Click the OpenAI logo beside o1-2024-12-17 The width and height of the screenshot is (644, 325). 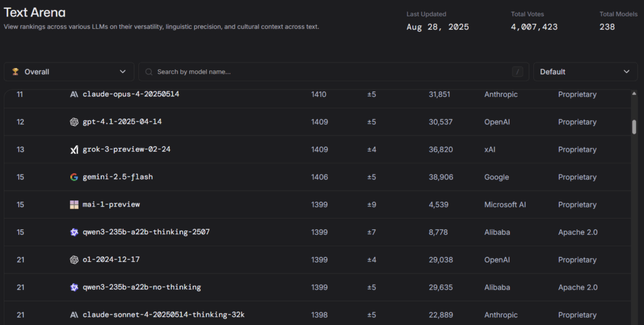coord(74,259)
